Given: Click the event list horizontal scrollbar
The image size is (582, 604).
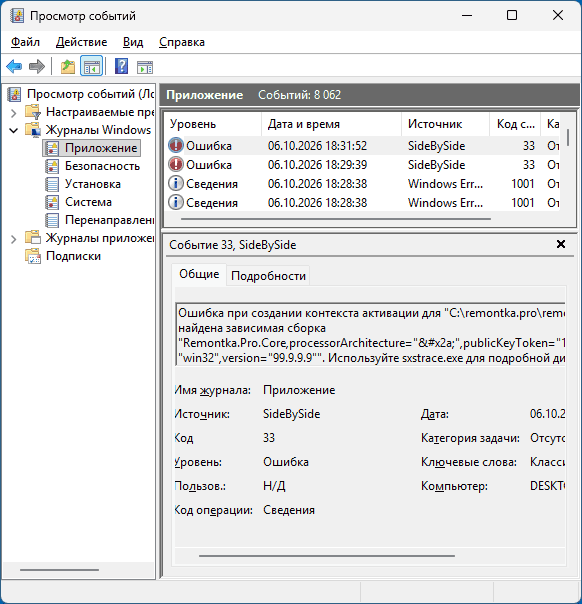Looking at the screenshot, I should tap(336, 219).
